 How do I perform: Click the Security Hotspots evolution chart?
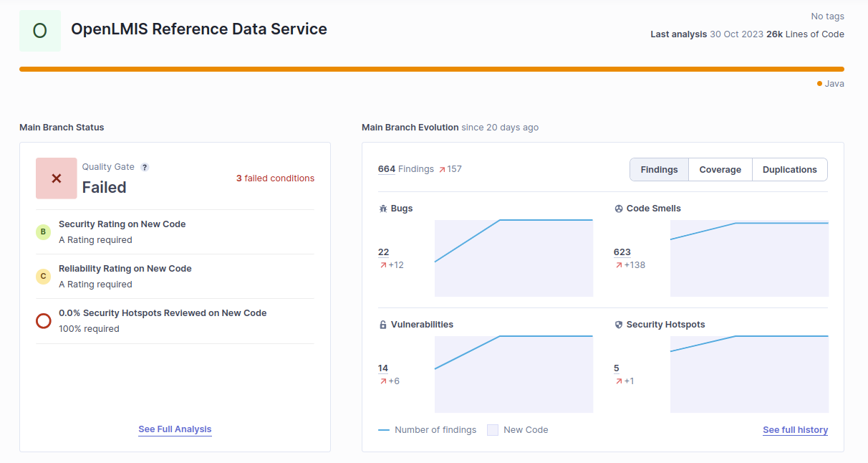pos(749,374)
